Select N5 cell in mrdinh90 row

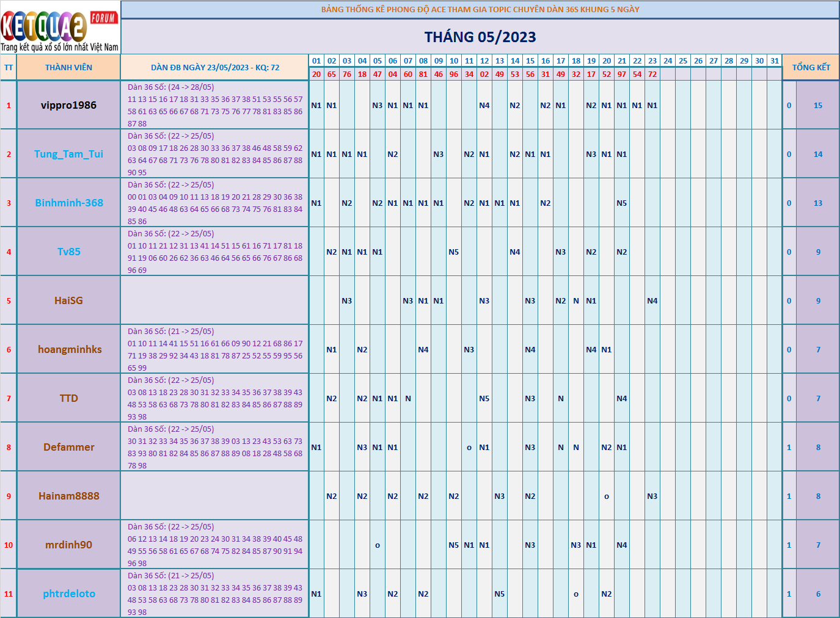(x=454, y=545)
